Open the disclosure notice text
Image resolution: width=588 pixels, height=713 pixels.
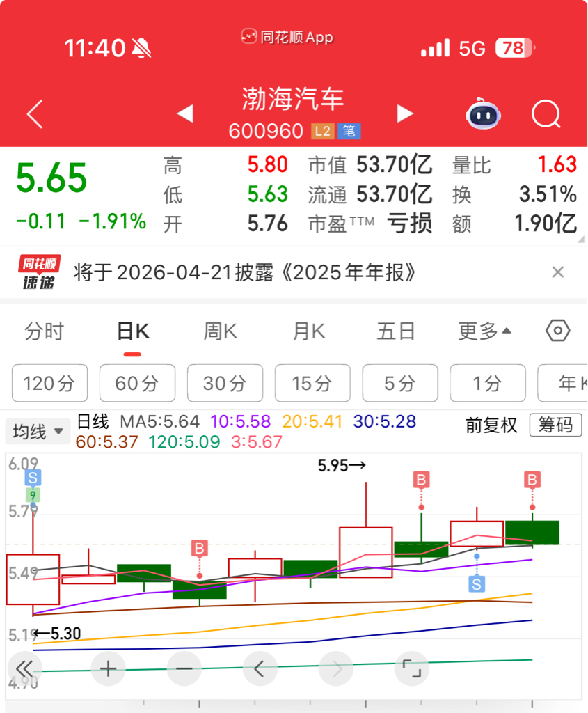tap(244, 272)
